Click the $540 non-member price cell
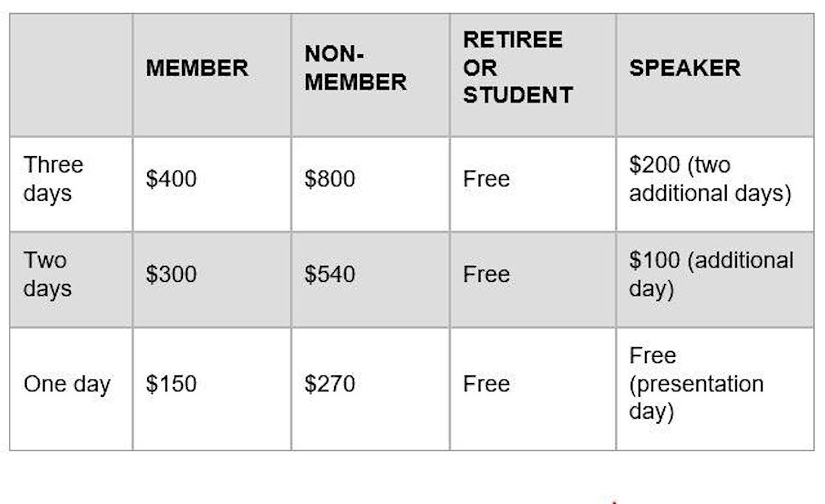 [330, 274]
